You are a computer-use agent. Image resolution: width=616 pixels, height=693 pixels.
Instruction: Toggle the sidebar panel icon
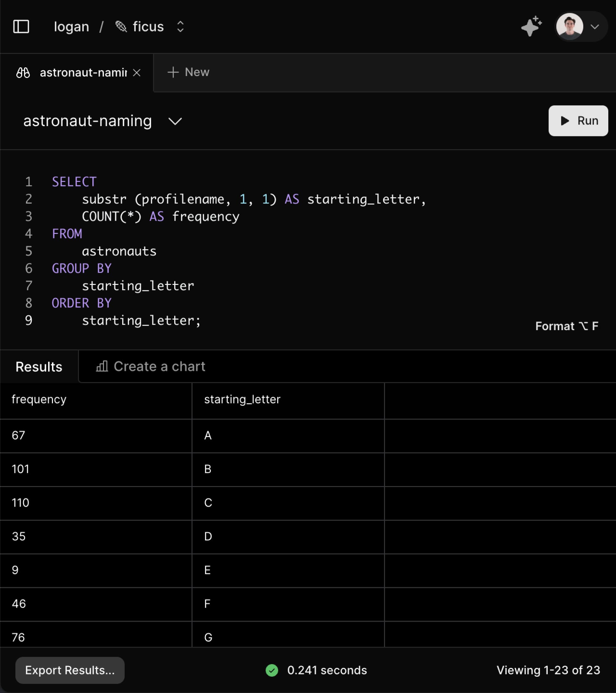click(21, 26)
